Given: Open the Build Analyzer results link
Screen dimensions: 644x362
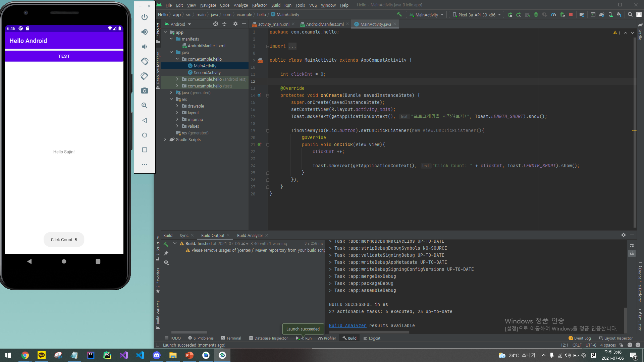Looking at the screenshot, I should [347, 325].
